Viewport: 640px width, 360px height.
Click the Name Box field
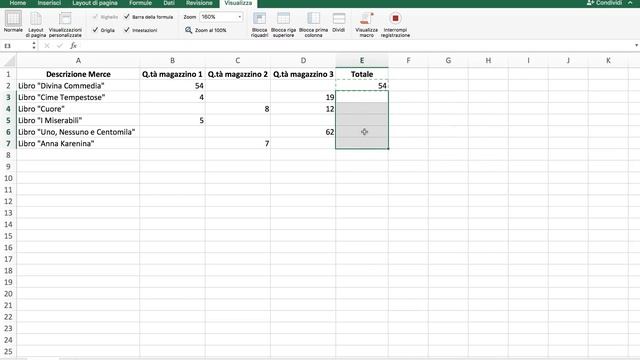coord(16,46)
